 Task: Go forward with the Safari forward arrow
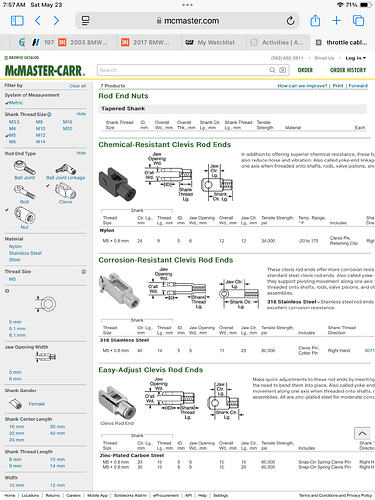click(x=56, y=21)
